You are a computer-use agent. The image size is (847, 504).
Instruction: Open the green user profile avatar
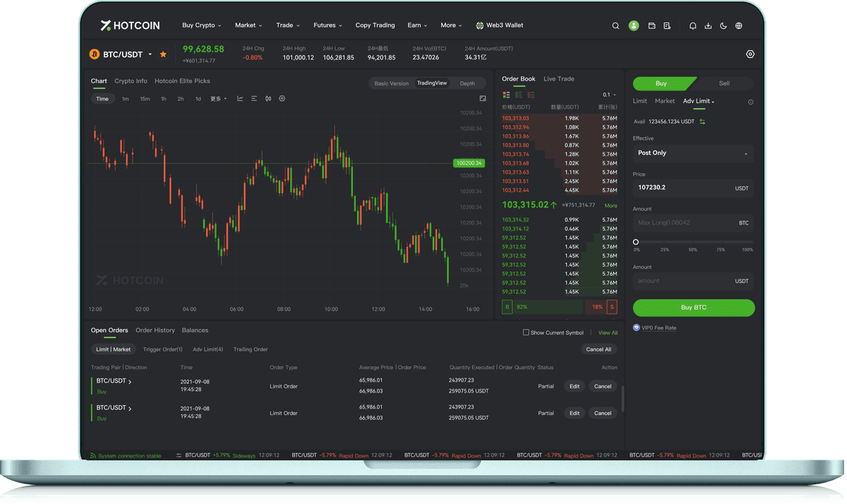634,25
